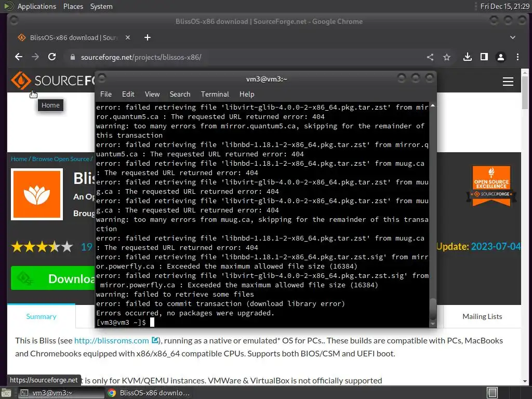This screenshot has width=532, height=399.
Task: Click Chrome's forward navigation arrow
Action: click(35, 57)
